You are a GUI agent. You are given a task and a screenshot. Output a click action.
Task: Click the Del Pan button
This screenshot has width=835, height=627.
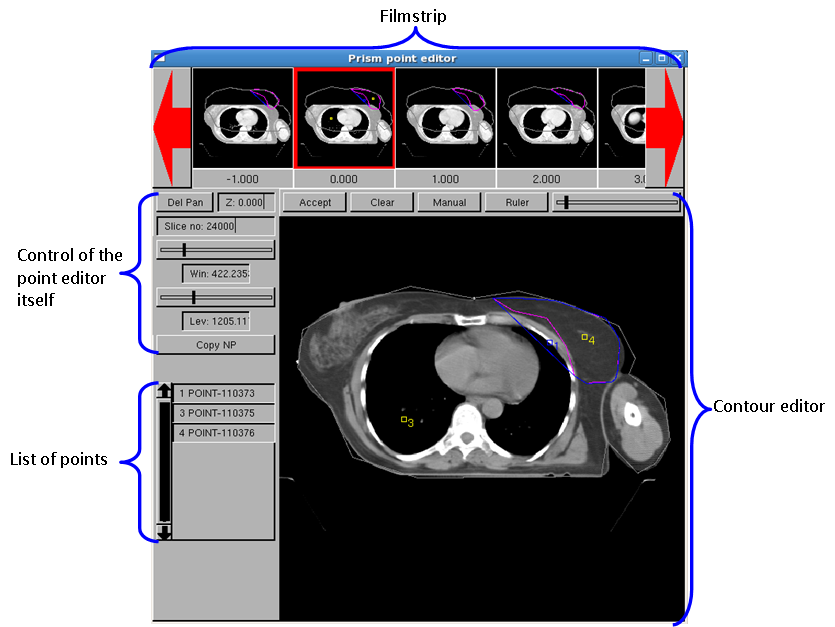tap(186, 202)
